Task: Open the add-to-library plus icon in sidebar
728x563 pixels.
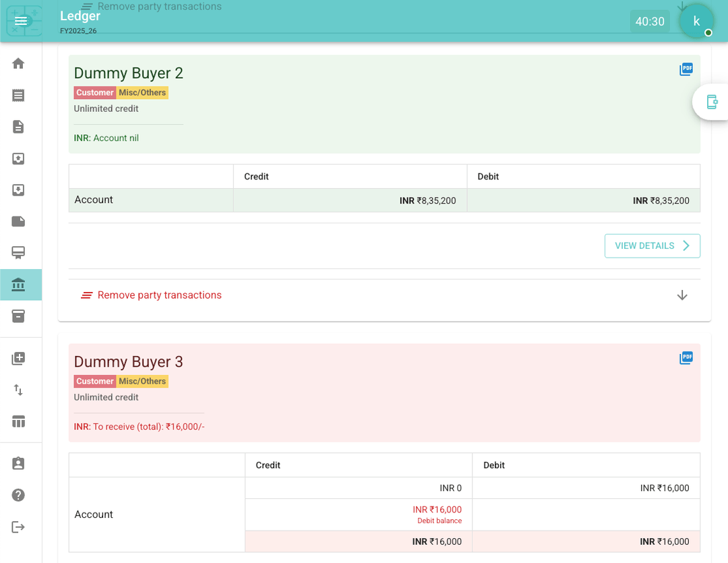Action: coord(18,359)
